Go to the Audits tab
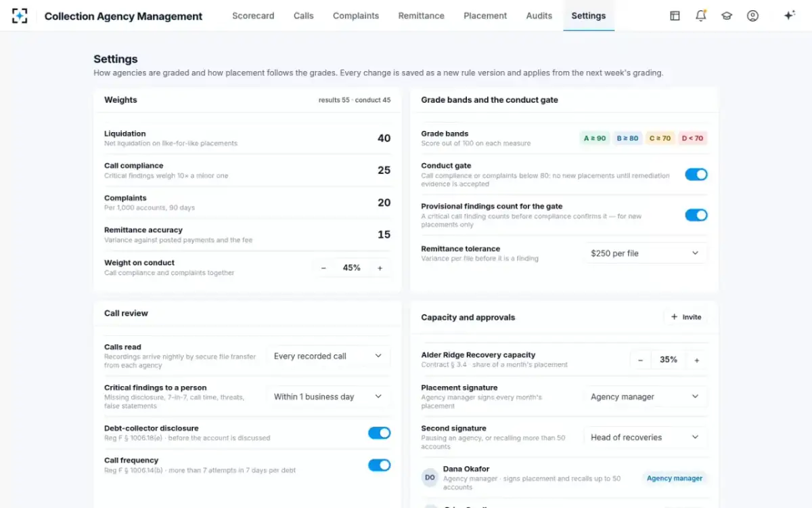The width and height of the screenshot is (812, 508). [539, 16]
